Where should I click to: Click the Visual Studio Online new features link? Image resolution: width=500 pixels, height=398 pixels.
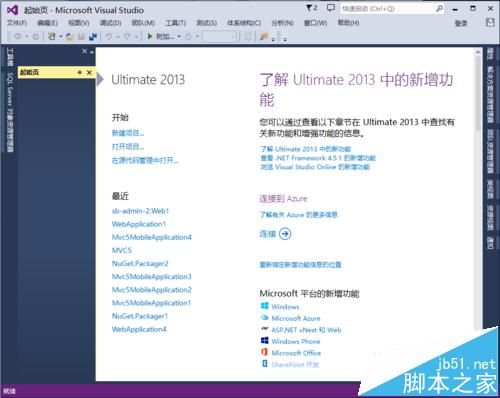click(x=315, y=167)
